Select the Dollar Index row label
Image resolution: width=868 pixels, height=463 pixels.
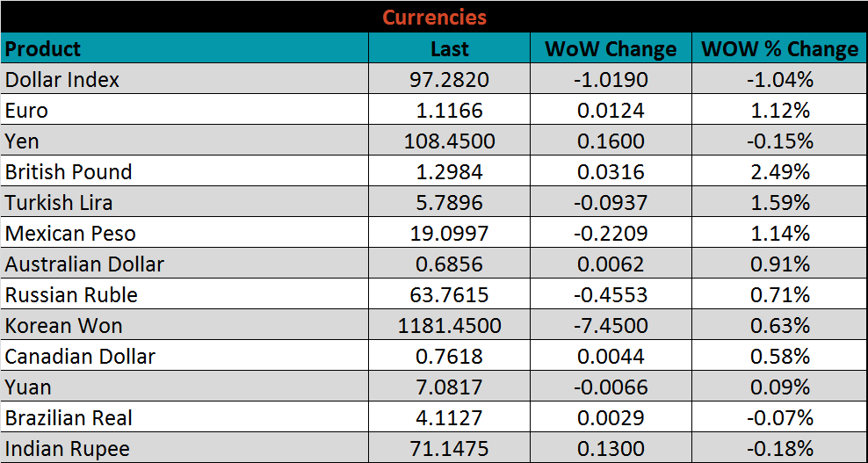coord(62,80)
